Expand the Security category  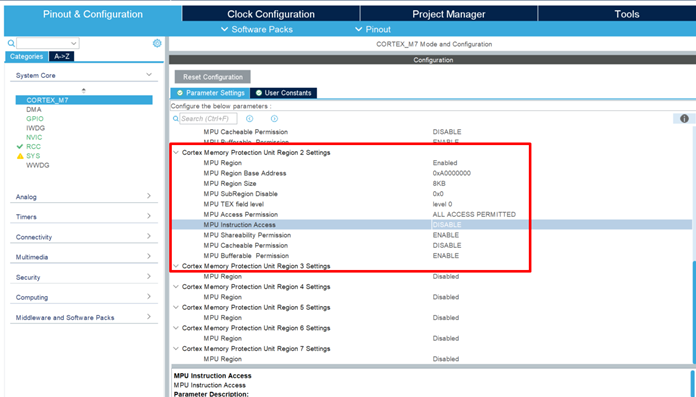pos(149,276)
